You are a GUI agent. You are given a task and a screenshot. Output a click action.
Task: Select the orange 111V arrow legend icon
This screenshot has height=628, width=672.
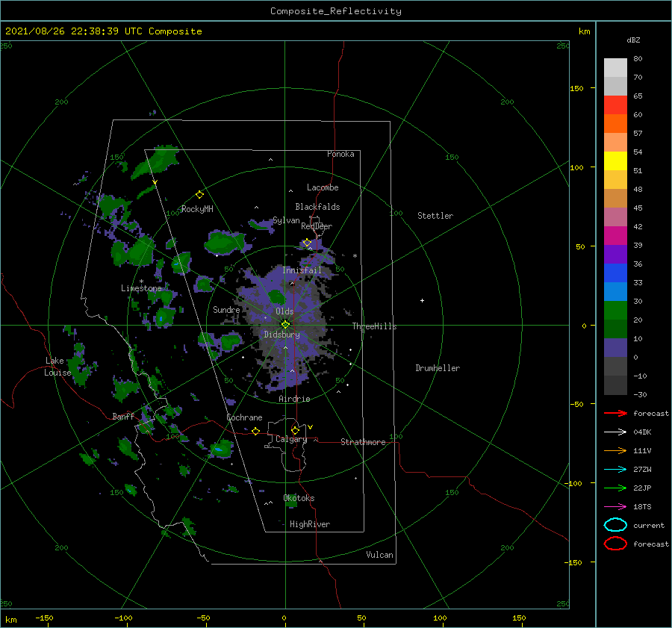pos(615,450)
